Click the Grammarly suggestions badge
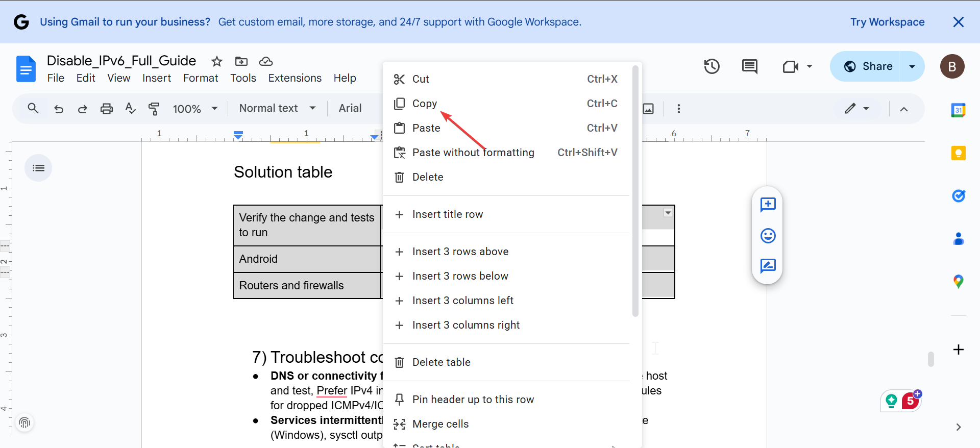 [910, 401]
